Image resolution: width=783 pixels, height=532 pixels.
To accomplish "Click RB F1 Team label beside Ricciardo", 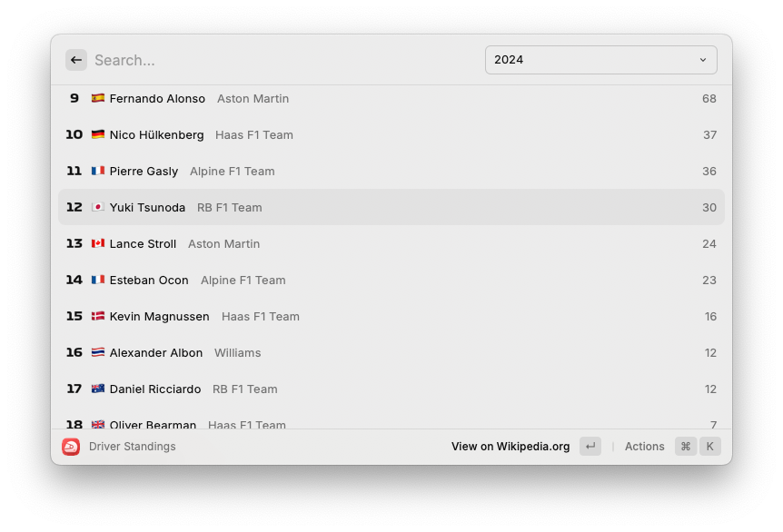I will [x=244, y=389].
